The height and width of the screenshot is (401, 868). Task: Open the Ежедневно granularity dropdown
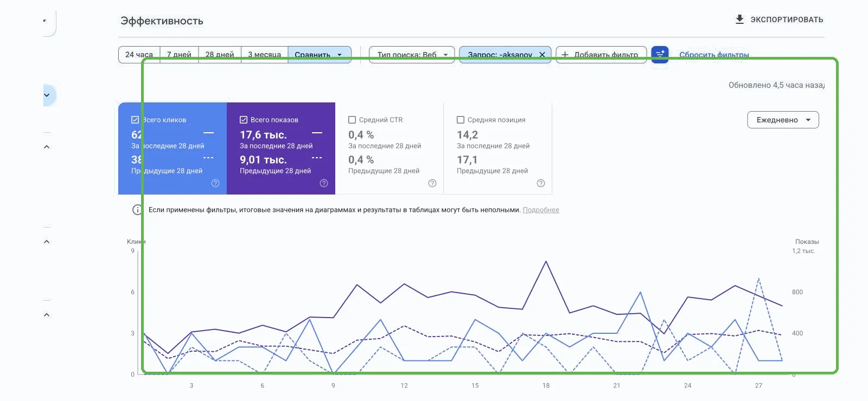click(x=783, y=120)
